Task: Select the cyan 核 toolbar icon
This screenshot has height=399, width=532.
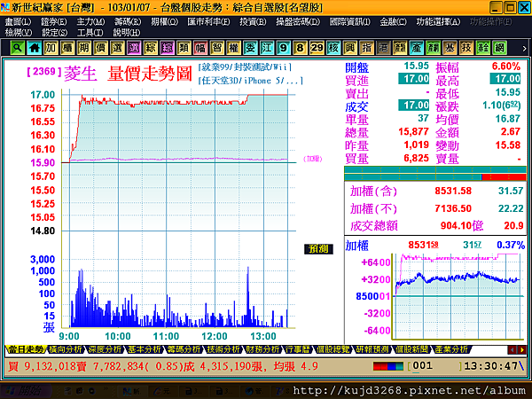Action: (333, 48)
